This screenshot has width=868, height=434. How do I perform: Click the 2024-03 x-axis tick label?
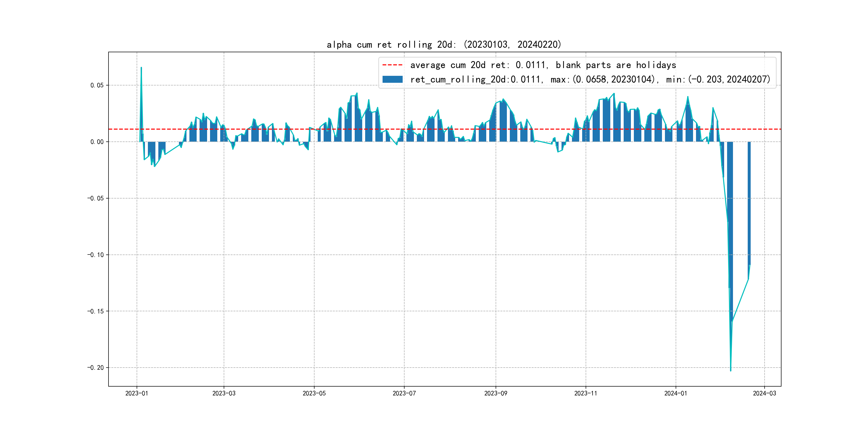pyautogui.click(x=764, y=393)
